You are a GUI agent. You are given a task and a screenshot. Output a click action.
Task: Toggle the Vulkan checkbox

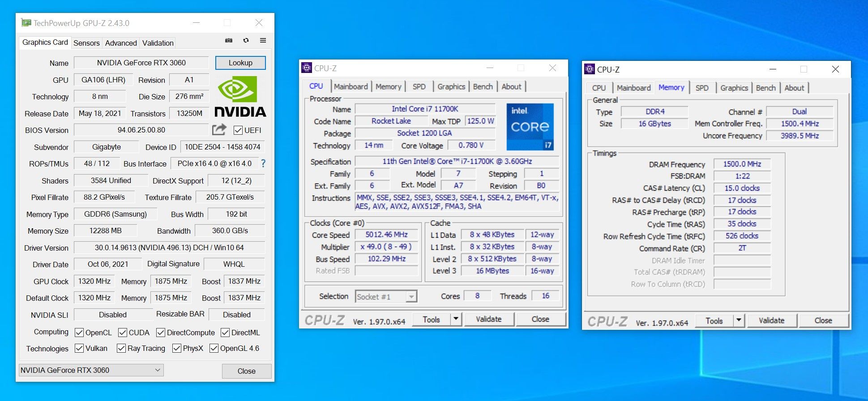pyautogui.click(x=79, y=348)
